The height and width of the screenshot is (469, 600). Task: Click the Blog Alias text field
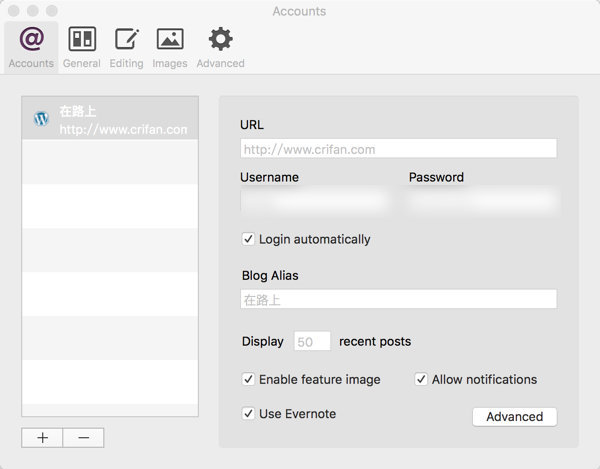[x=398, y=299]
